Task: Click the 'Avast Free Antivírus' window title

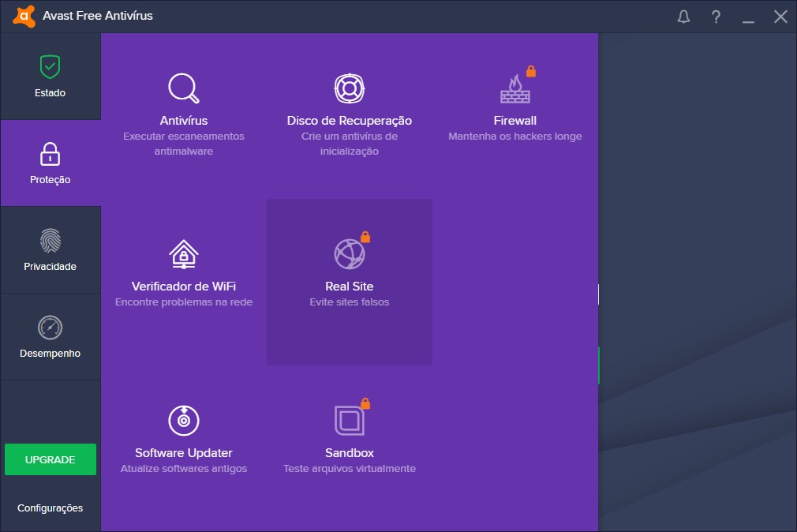Action: (x=98, y=16)
